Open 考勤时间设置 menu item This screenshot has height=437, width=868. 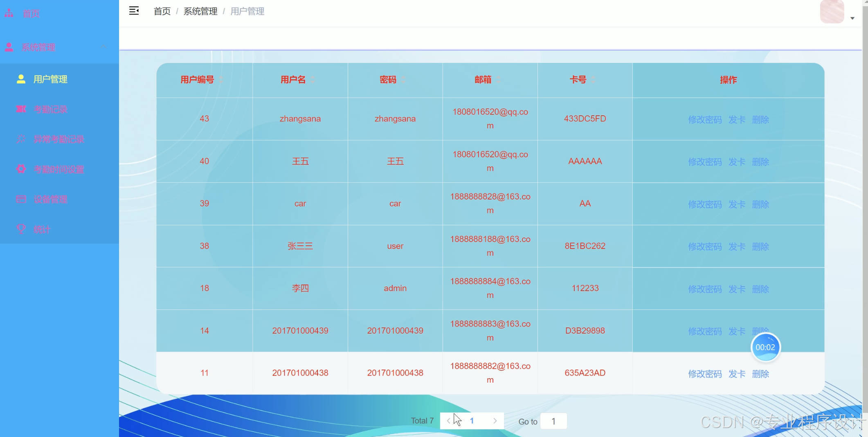click(59, 169)
